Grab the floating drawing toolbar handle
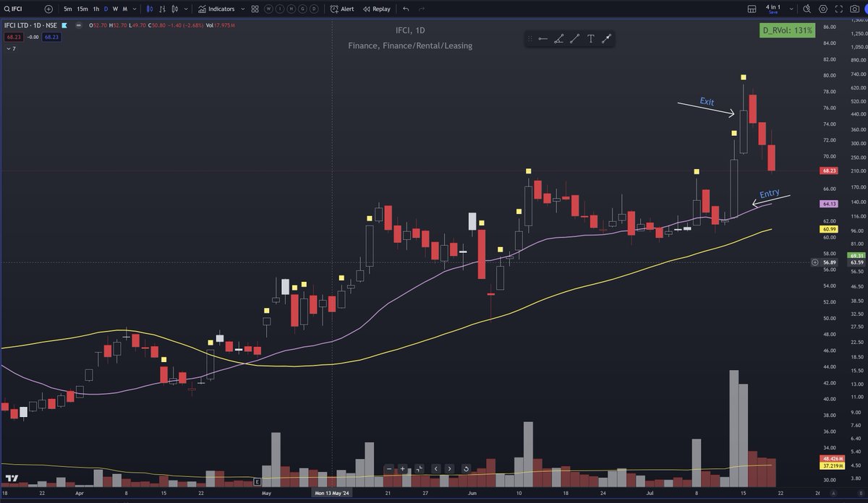Viewport: 868px width, 503px height. 531,39
